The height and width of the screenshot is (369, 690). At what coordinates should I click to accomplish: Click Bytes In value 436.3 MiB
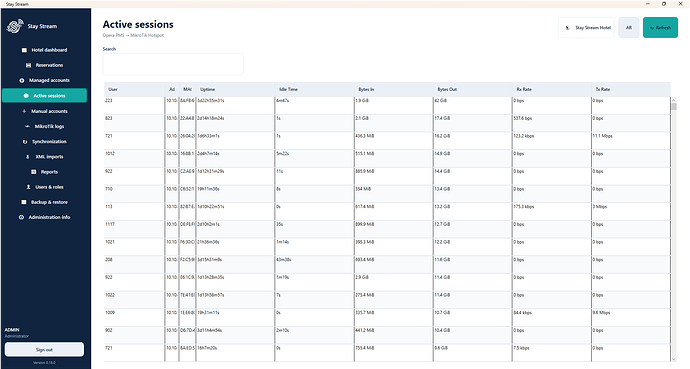365,136
